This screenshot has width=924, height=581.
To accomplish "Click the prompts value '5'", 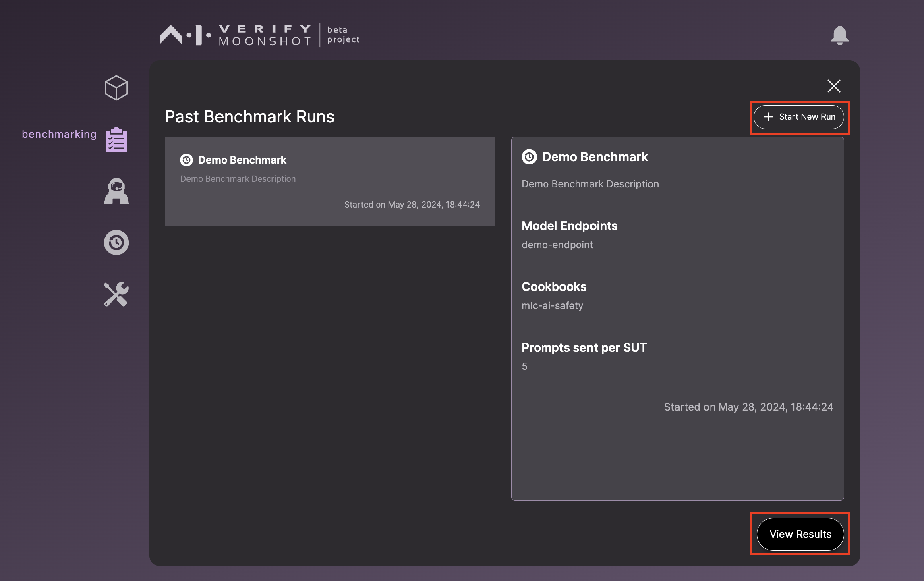I will pyautogui.click(x=524, y=367).
